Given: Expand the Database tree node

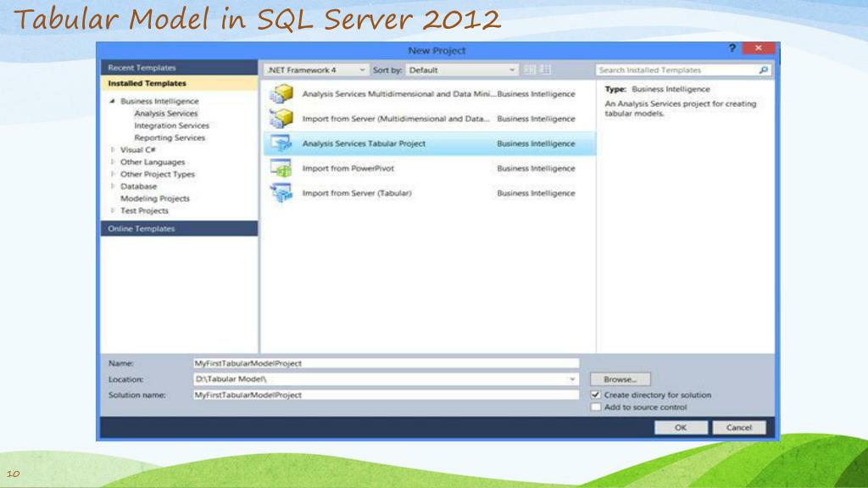Looking at the screenshot, I should point(113,186).
